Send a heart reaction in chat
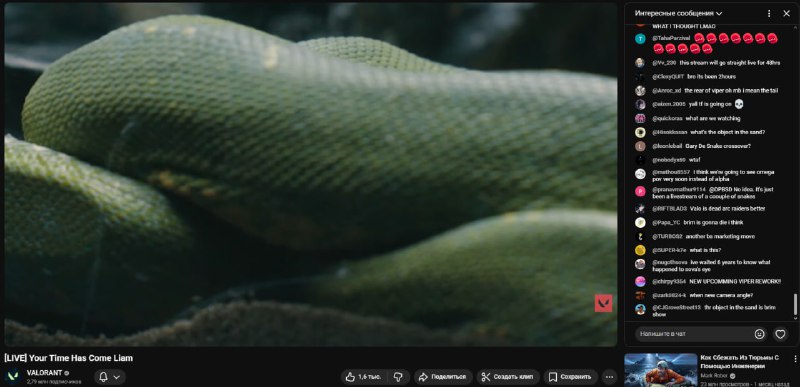This screenshot has height=387, width=800. point(780,334)
